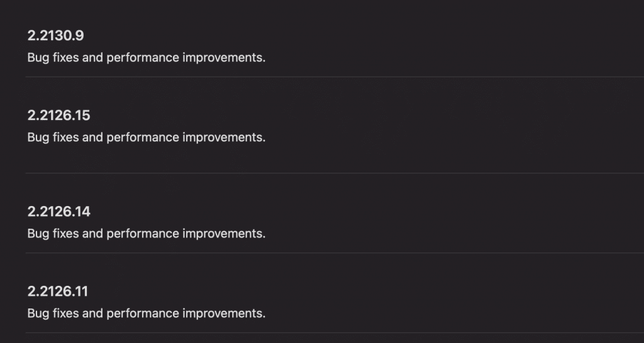Click the word "performance" in the 2.2126.15 notes
This screenshot has width=644, height=343.
pos(143,138)
